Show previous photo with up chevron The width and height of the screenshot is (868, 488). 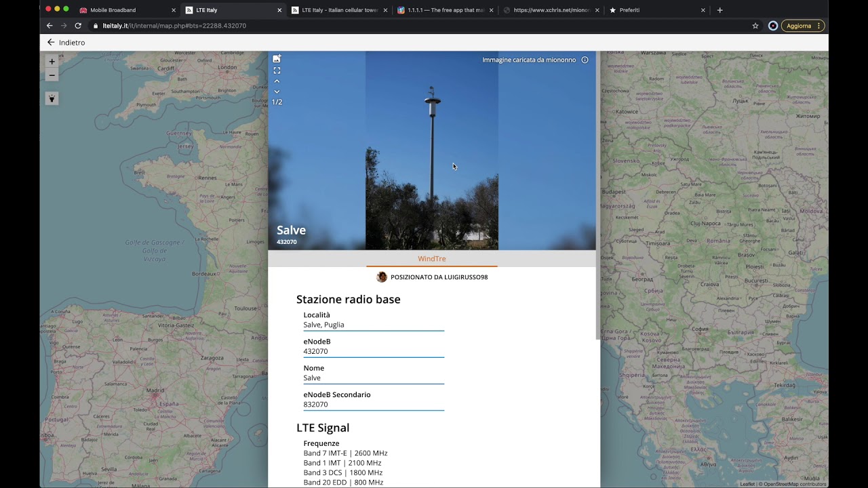coord(277,81)
